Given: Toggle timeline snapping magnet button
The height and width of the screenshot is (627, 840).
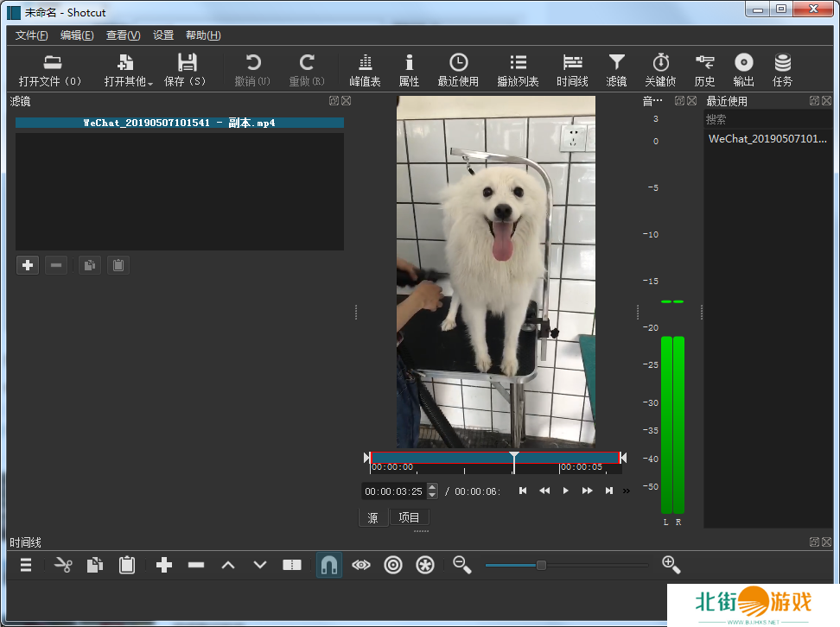Looking at the screenshot, I should (328, 565).
